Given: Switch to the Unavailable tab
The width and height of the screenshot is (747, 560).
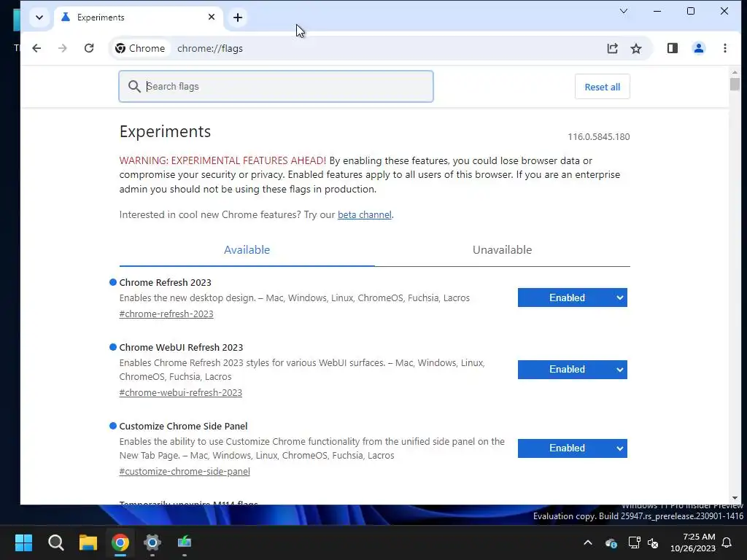Looking at the screenshot, I should click(x=502, y=250).
